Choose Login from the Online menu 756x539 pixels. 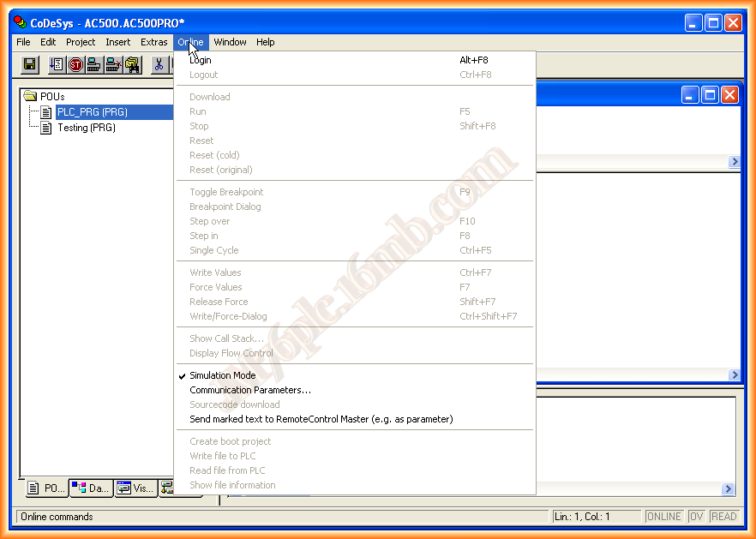click(x=201, y=60)
